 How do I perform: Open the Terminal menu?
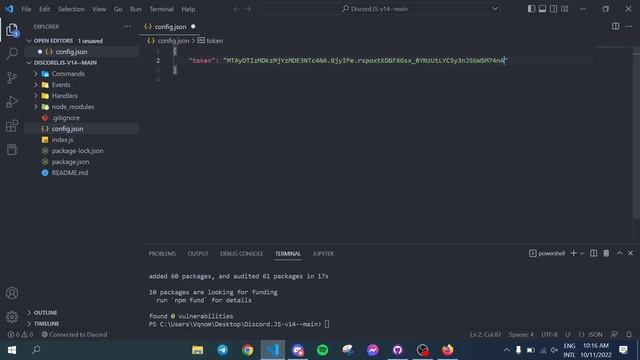161,9
